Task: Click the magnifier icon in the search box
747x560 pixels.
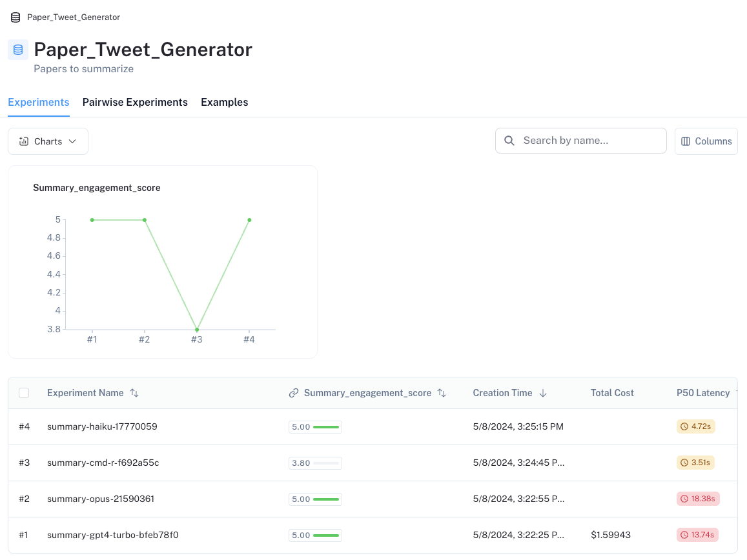Action: point(509,141)
